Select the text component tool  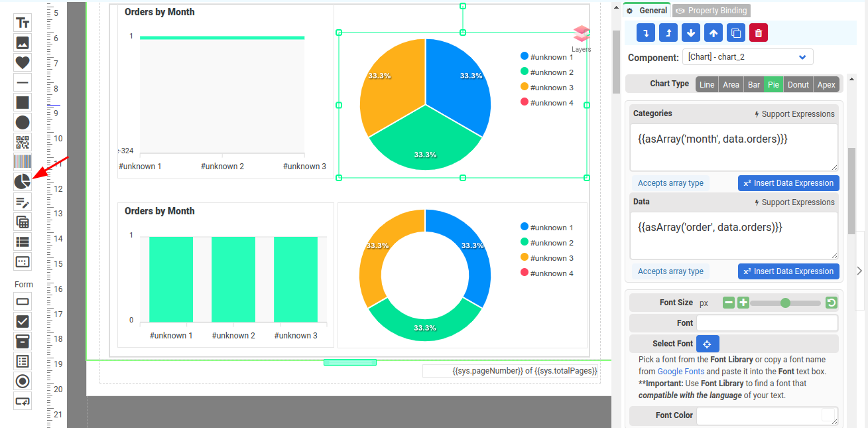(23, 23)
